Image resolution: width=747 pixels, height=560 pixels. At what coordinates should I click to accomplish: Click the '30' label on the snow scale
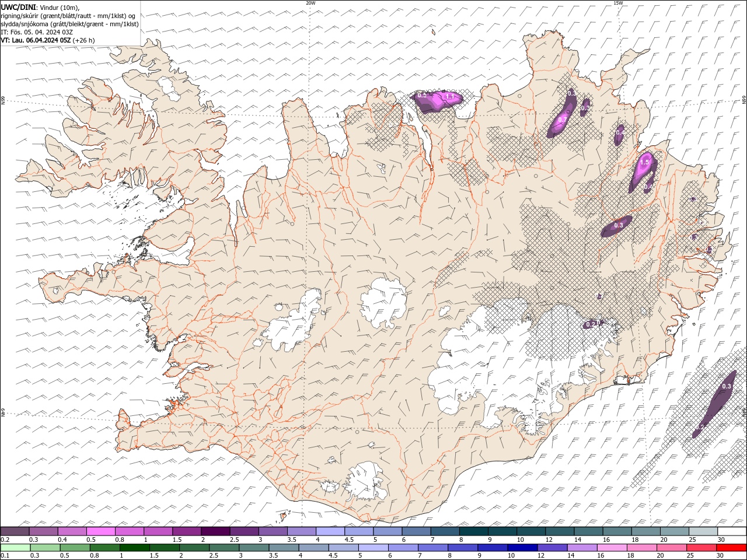(720, 540)
